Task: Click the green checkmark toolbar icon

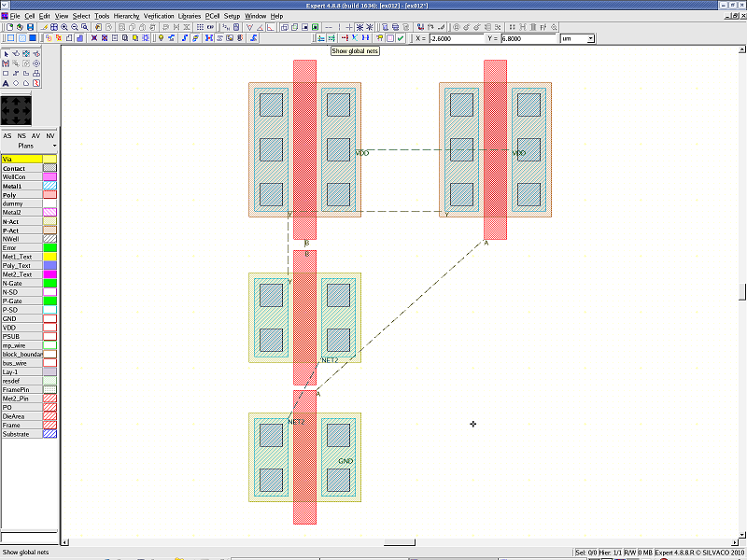Action: (401, 38)
